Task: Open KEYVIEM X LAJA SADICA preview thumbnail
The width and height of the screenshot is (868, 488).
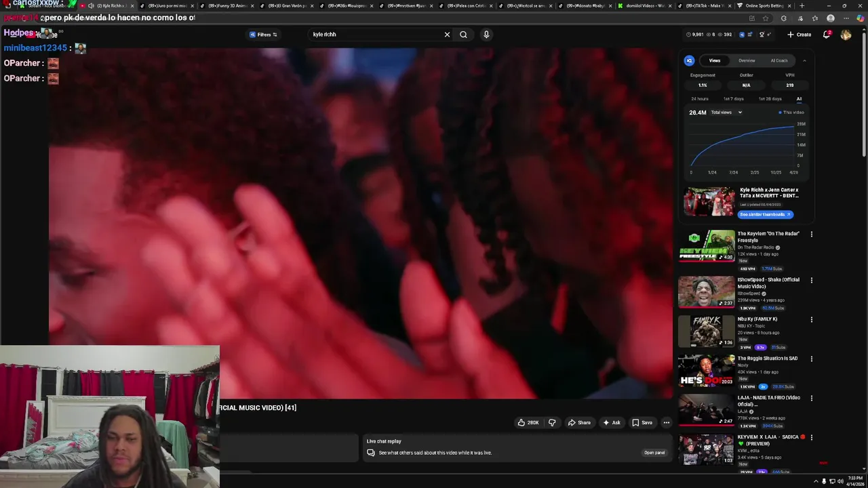Action: (x=707, y=449)
